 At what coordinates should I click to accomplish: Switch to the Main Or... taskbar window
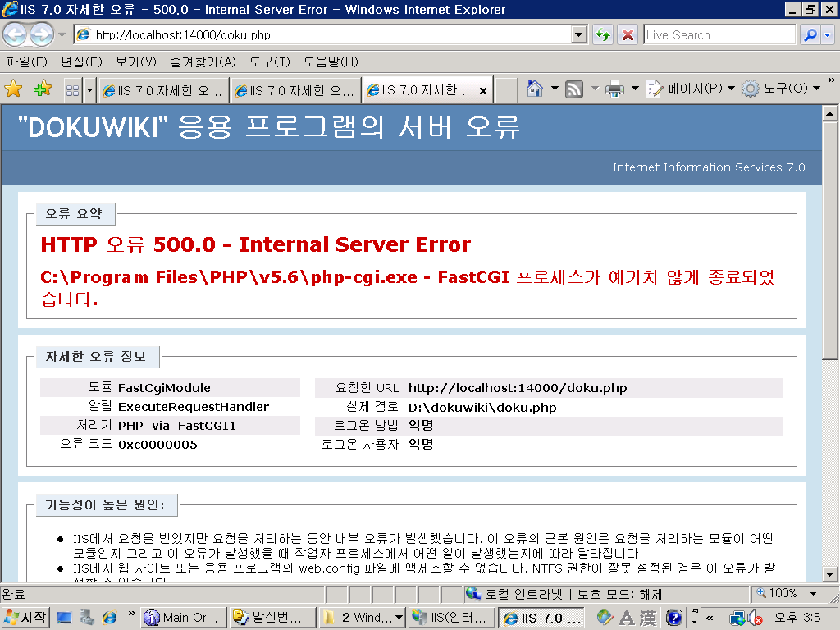click(183, 618)
